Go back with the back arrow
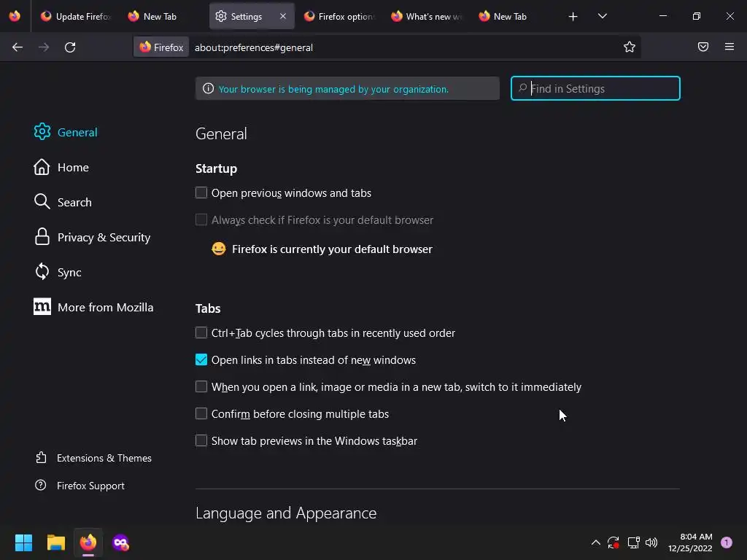Image resolution: width=747 pixels, height=560 pixels. point(18,47)
